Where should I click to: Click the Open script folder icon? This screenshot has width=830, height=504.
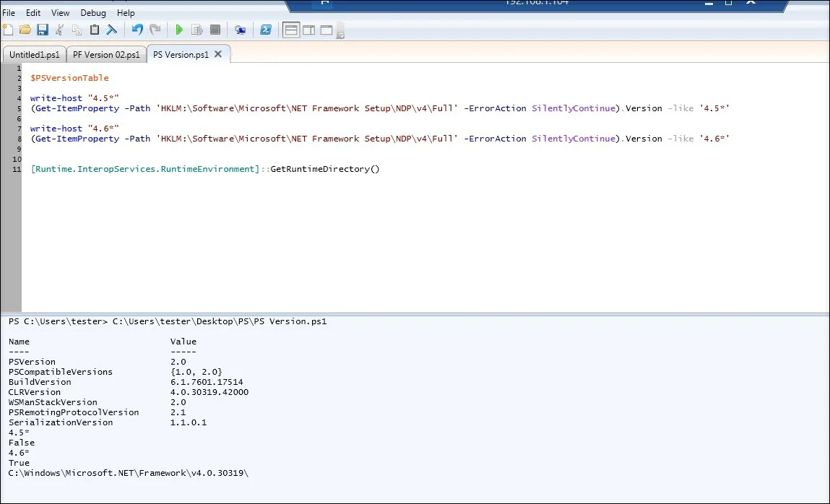[25, 30]
